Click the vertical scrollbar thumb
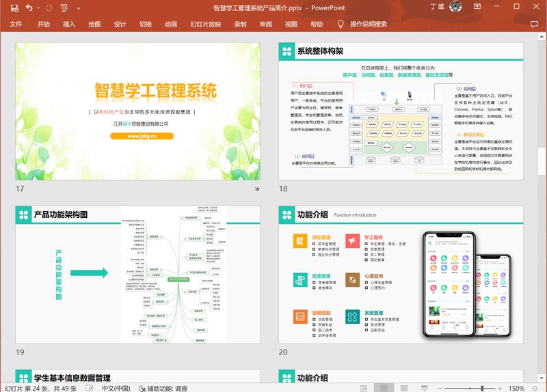The height and width of the screenshot is (392, 547). tap(542, 160)
